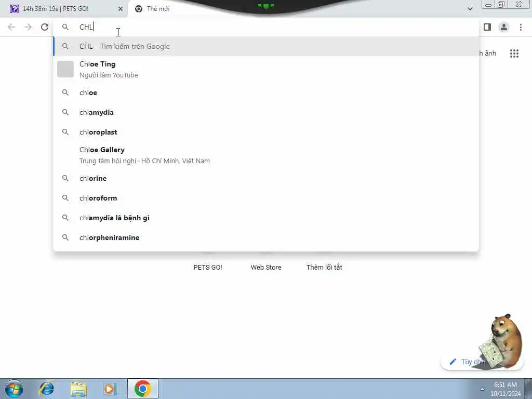The image size is (532, 399).
Task: Select 'CHL - Tìm kiếm trên Google' suggestion
Action: [266, 46]
